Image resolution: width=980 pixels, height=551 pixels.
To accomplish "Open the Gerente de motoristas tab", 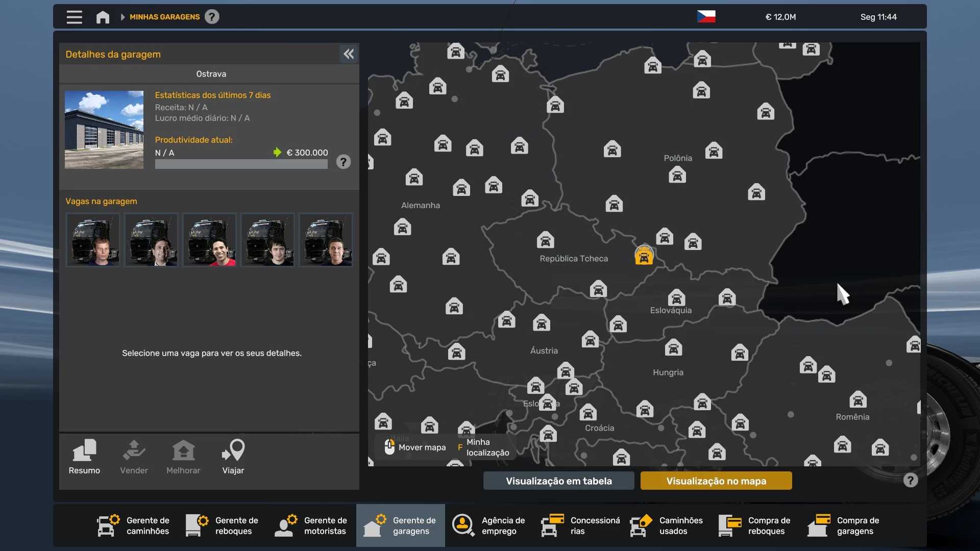I will click(311, 525).
